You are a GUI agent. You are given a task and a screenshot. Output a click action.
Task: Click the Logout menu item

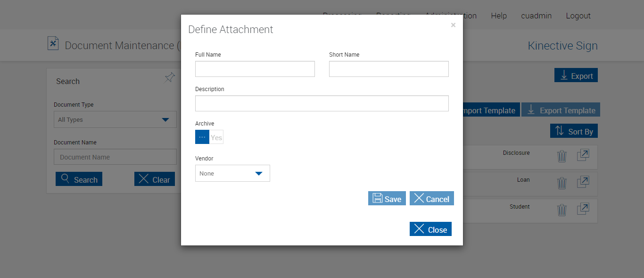pyautogui.click(x=578, y=16)
